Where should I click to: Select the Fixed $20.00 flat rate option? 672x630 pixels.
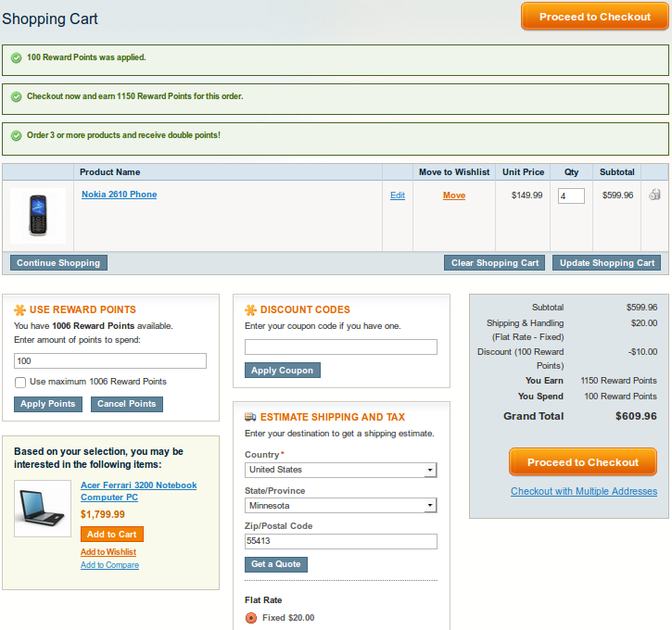pyautogui.click(x=251, y=618)
